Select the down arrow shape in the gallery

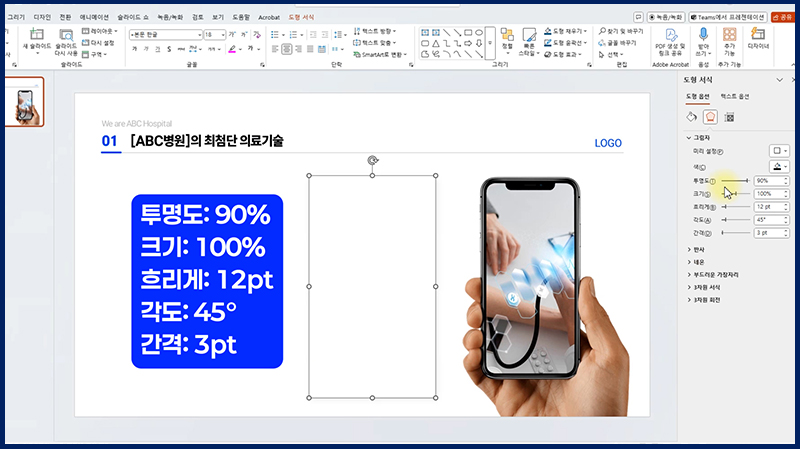point(479,43)
